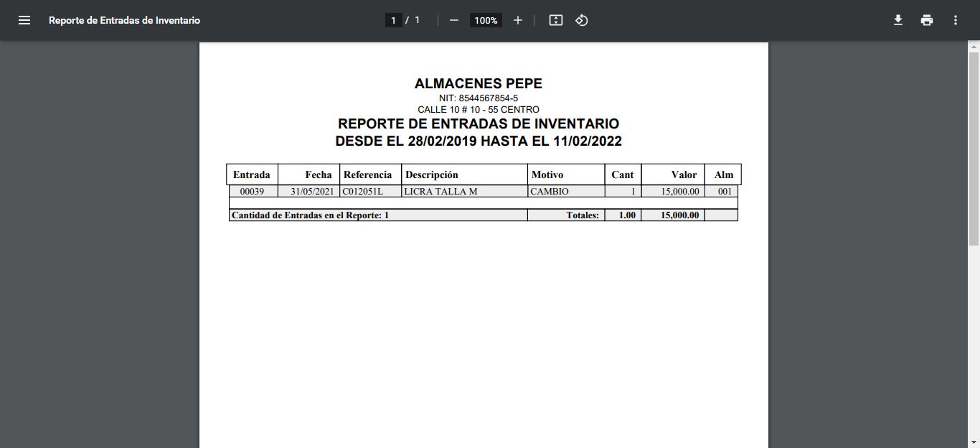Expand more actions via the kebab menu

(955, 20)
